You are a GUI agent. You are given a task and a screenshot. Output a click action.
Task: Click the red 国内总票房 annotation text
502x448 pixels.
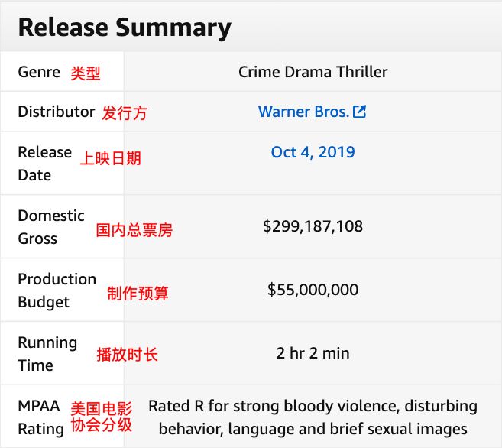134,229
